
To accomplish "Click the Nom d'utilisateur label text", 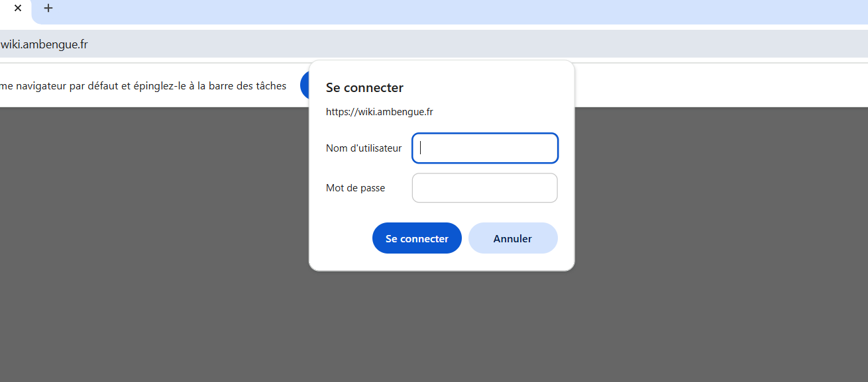I will click(x=363, y=148).
